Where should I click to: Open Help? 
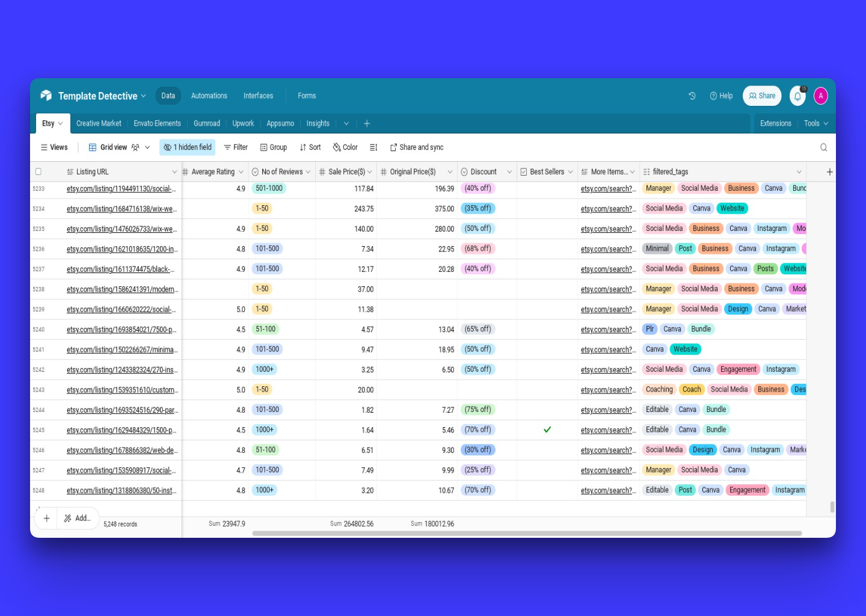coord(721,96)
